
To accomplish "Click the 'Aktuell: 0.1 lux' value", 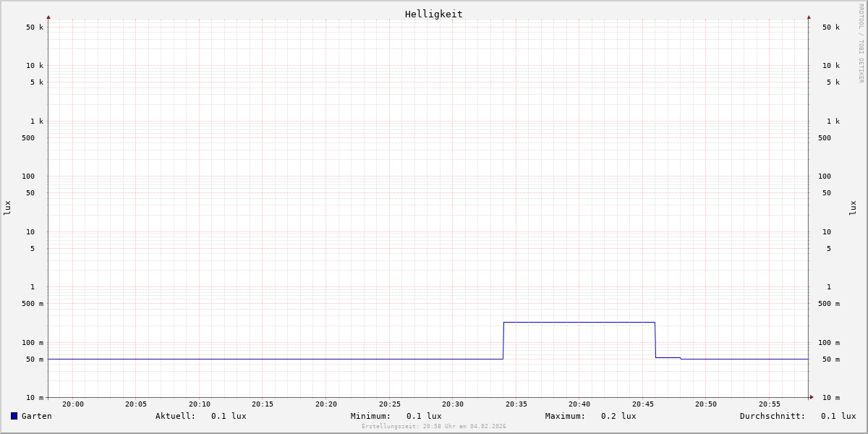I will (x=201, y=416).
